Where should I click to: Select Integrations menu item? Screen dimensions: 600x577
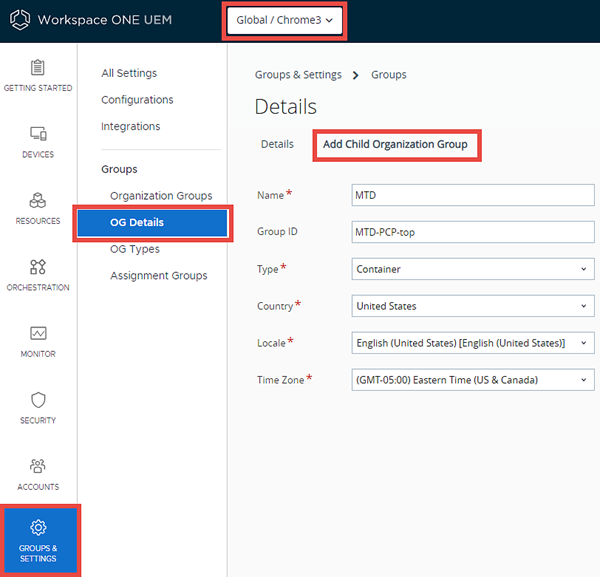click(x=130, y=126)
